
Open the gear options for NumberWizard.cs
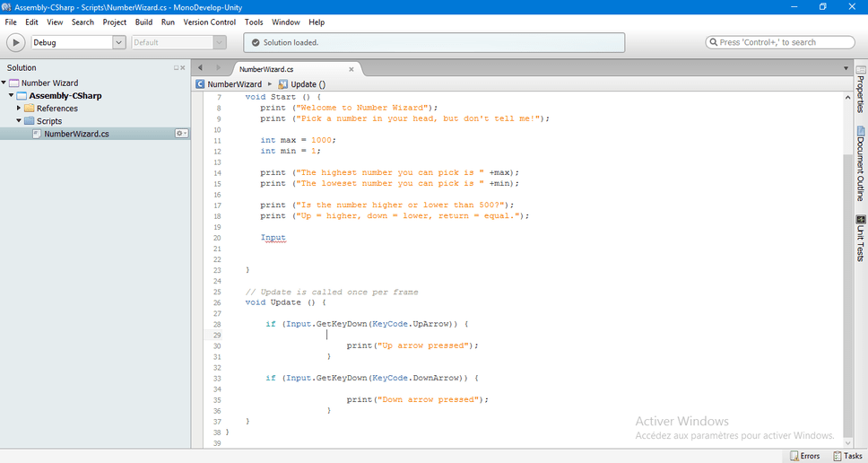click(x=181, y=134)
